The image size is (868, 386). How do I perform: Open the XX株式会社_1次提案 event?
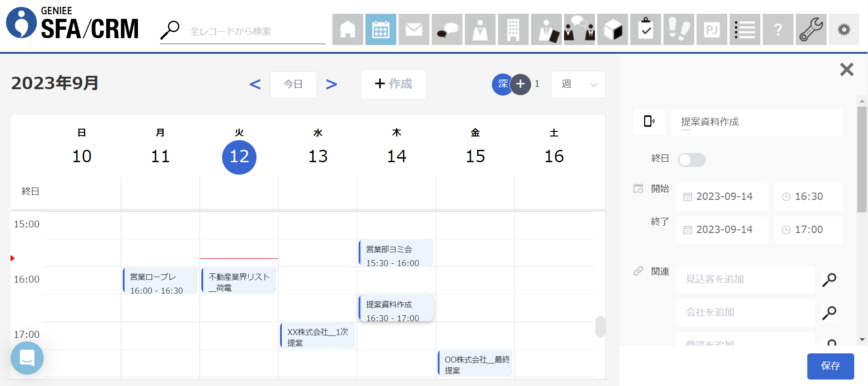317,335
